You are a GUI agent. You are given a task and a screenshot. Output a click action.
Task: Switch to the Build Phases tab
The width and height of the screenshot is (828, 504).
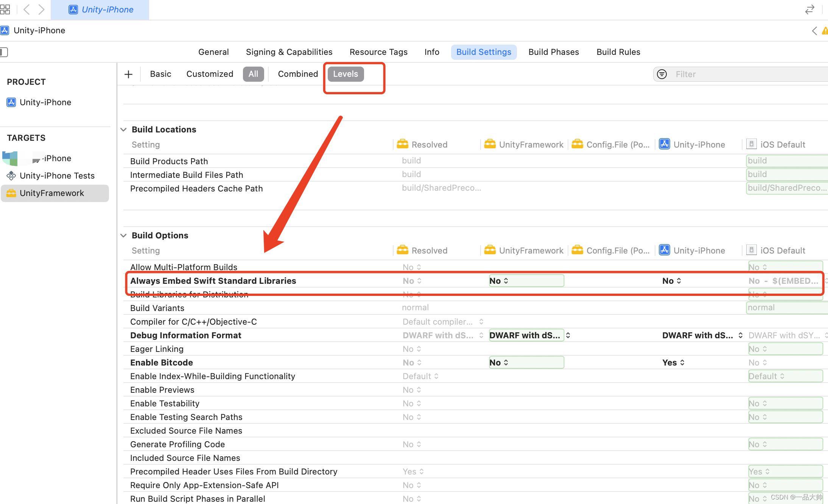click(x=554, y=52)
